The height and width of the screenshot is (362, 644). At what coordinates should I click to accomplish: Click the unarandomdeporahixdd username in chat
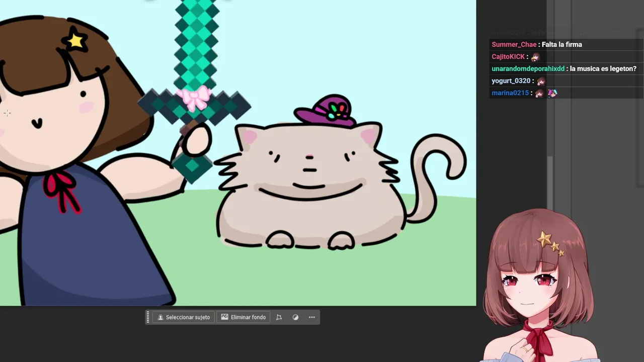528,69
